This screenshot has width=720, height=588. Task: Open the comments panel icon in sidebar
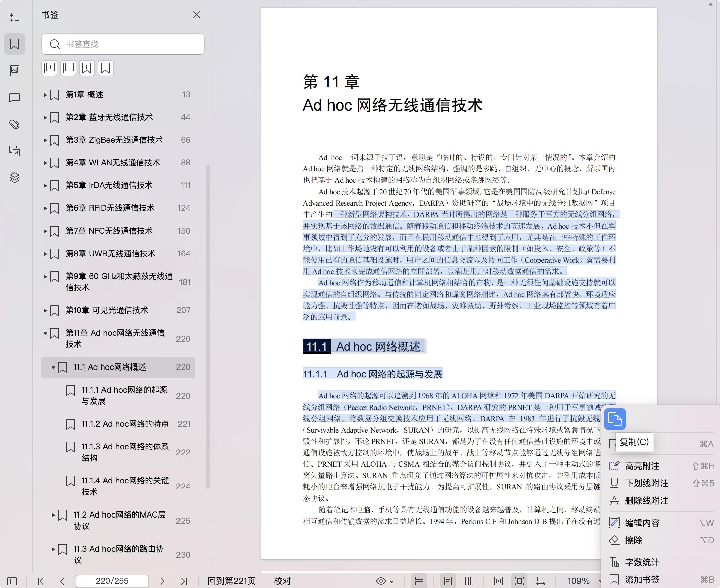pyautogui.click(x=15, y=98)
